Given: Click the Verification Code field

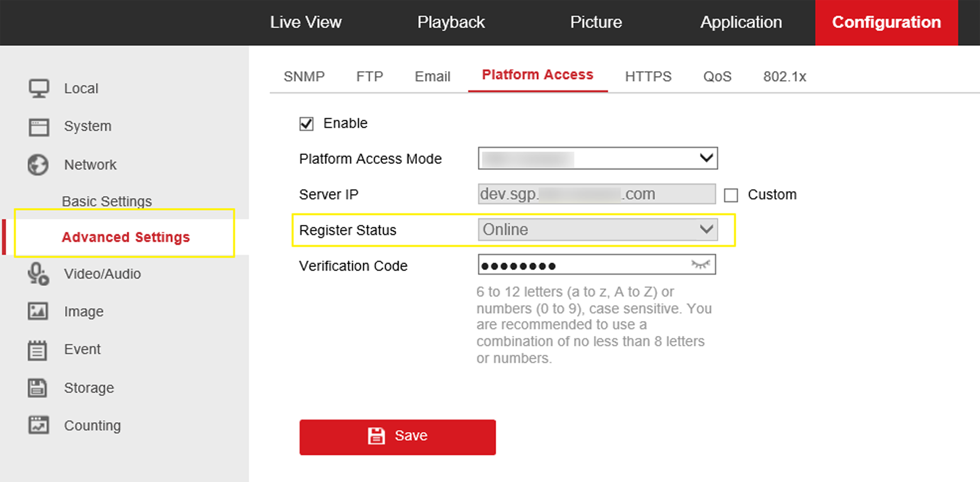Looking at the screenshot, I should [x=583, y=265].
